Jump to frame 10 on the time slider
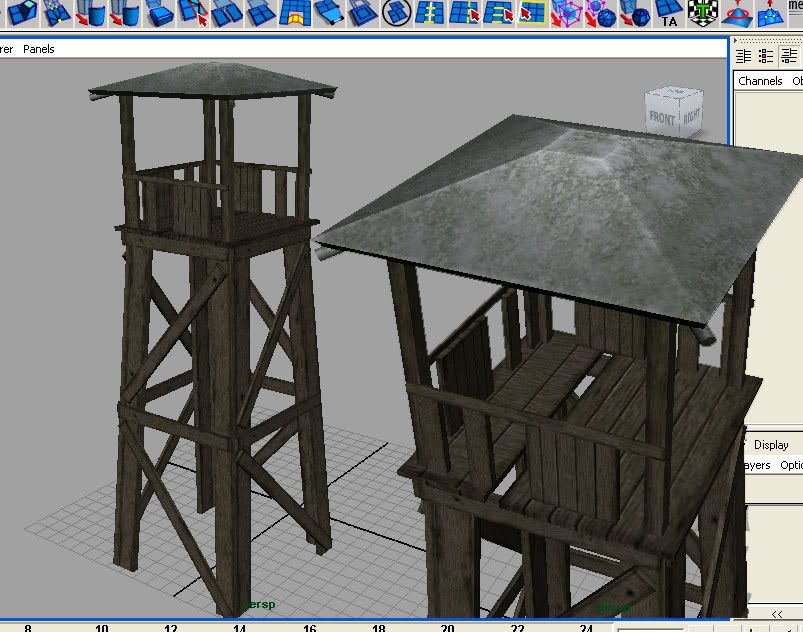 pyautogui.click(x=101, y=628)
